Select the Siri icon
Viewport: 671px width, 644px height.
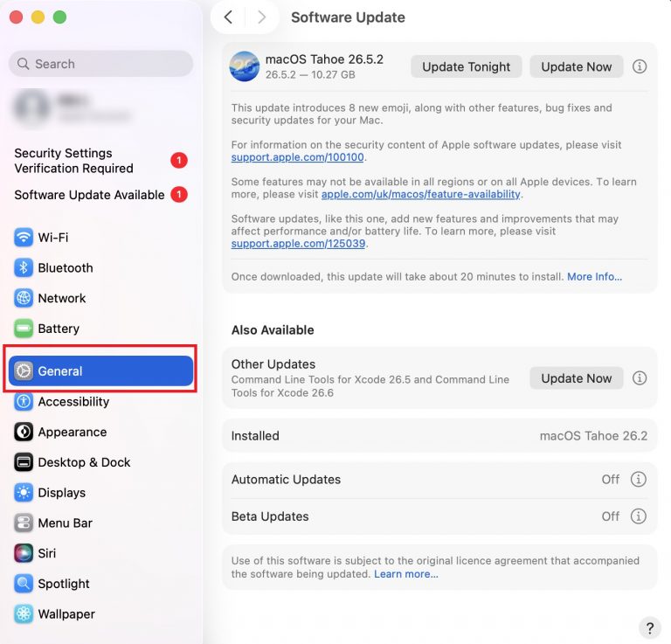(24, 553)
